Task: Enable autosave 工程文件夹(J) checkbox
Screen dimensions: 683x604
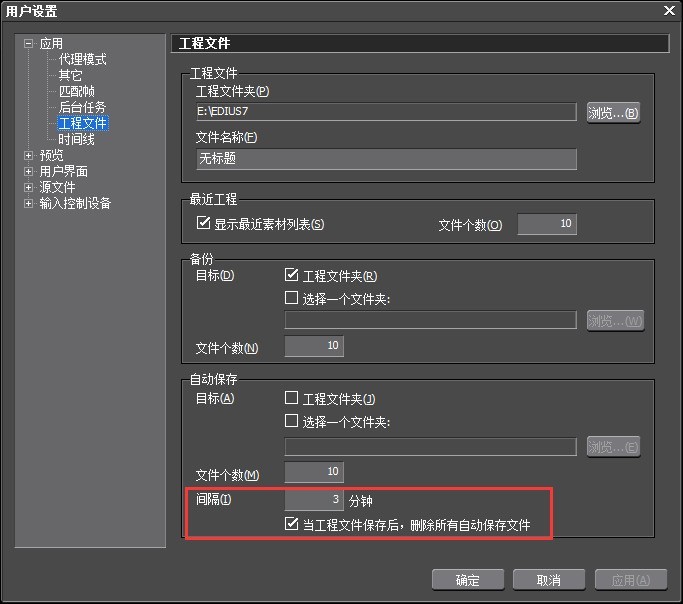Action: (x=291, y=398)
